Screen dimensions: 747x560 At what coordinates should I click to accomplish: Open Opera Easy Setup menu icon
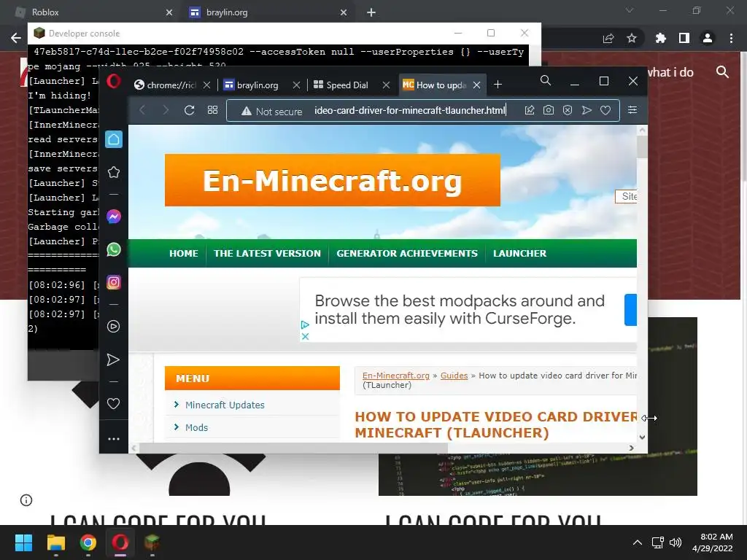[632, 110]
